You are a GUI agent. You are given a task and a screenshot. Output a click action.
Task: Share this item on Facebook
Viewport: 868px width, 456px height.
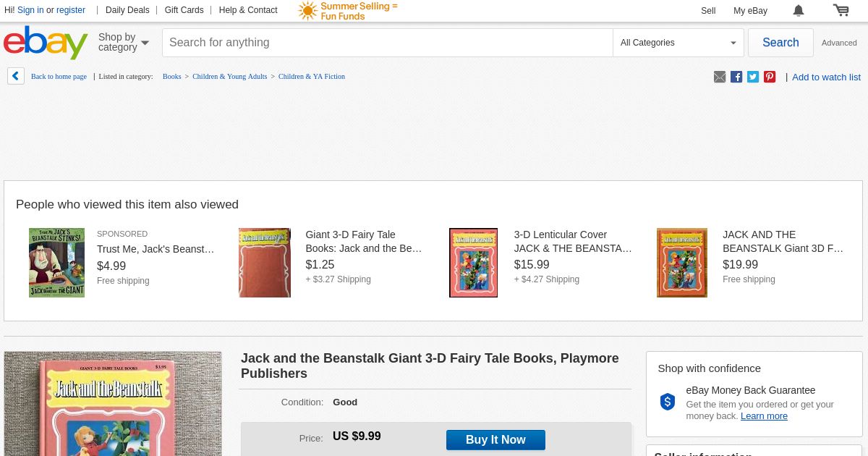736,77
